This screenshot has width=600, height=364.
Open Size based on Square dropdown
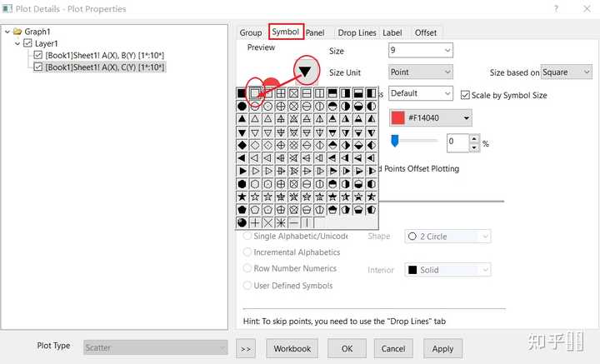pyautogui.click(x=567, y=72)
